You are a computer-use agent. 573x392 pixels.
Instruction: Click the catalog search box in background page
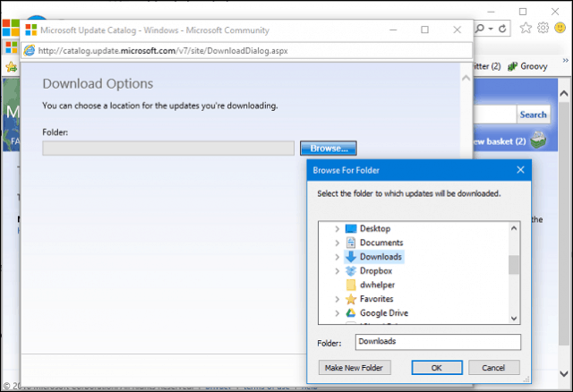coord(495,115)
